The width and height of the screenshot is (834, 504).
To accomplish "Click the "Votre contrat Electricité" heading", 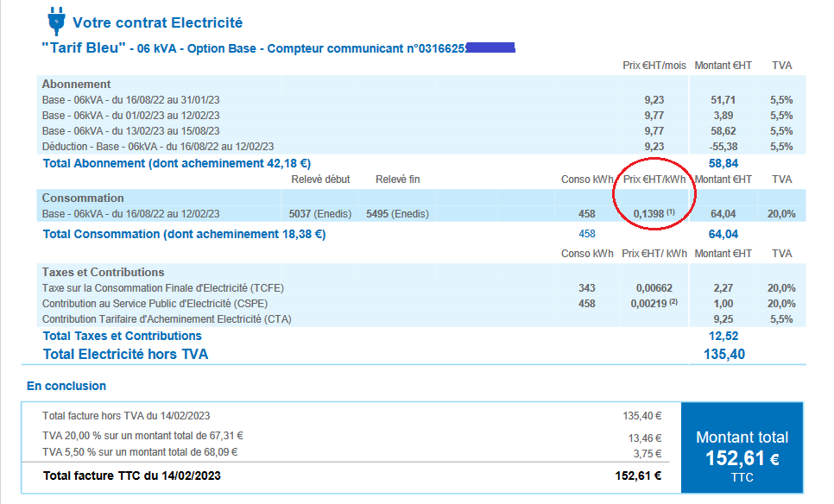I will [157, 22].
